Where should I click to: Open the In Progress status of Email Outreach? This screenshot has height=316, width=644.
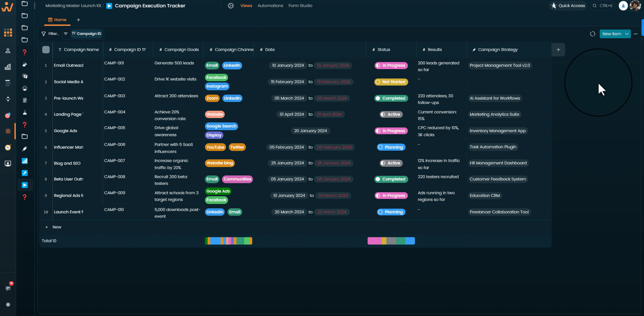[391, 65]
